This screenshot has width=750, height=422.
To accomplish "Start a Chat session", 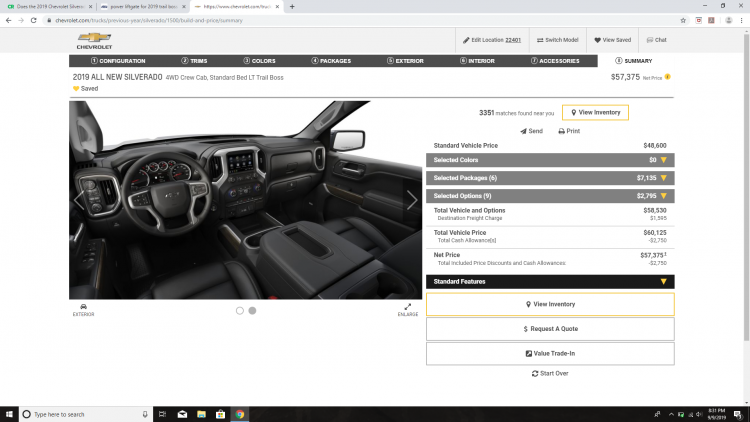I will click(x=656, y=40).
